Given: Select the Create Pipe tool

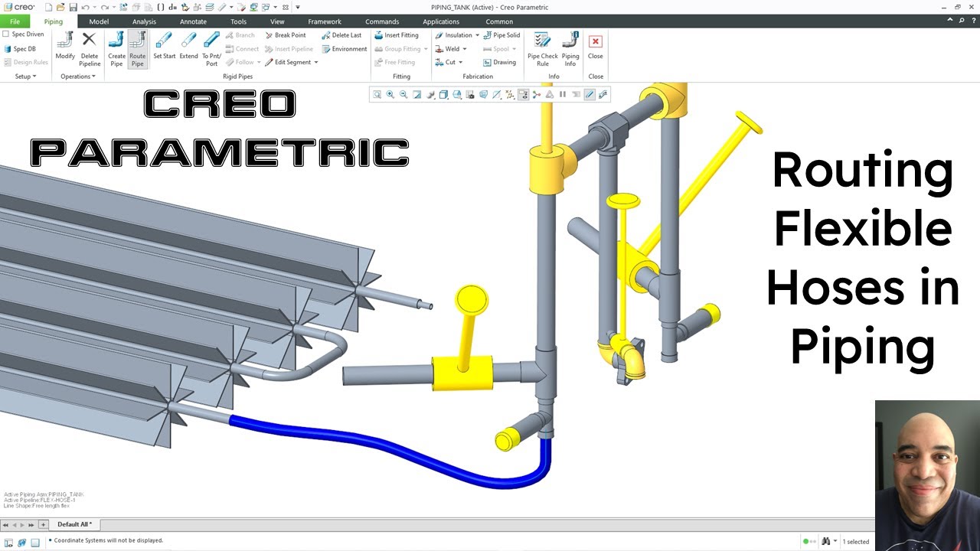Looking at the screenshot, I should (116, 49).
